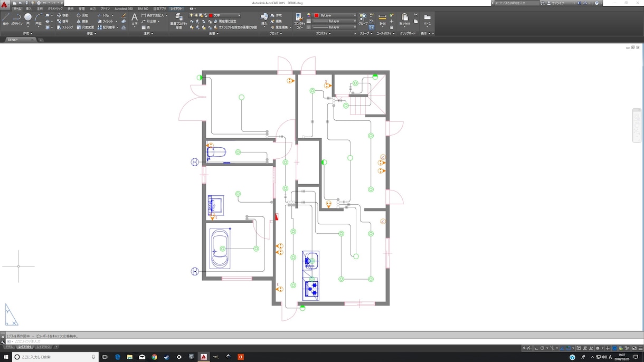
Task: Click the Windows taskbar search box
Action: tap(56, 357)
